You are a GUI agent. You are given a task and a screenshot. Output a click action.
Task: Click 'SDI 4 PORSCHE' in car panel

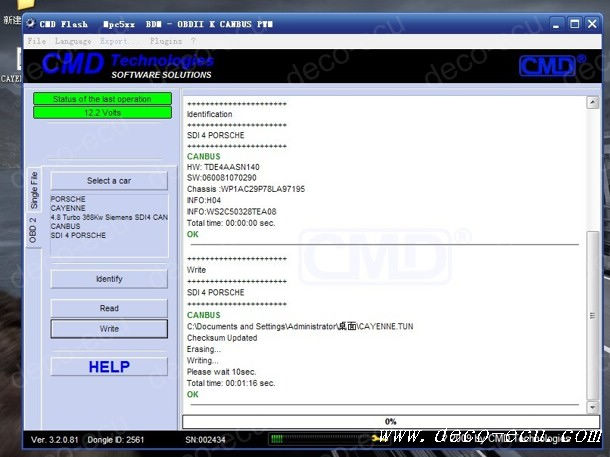(x=78, y=235)
